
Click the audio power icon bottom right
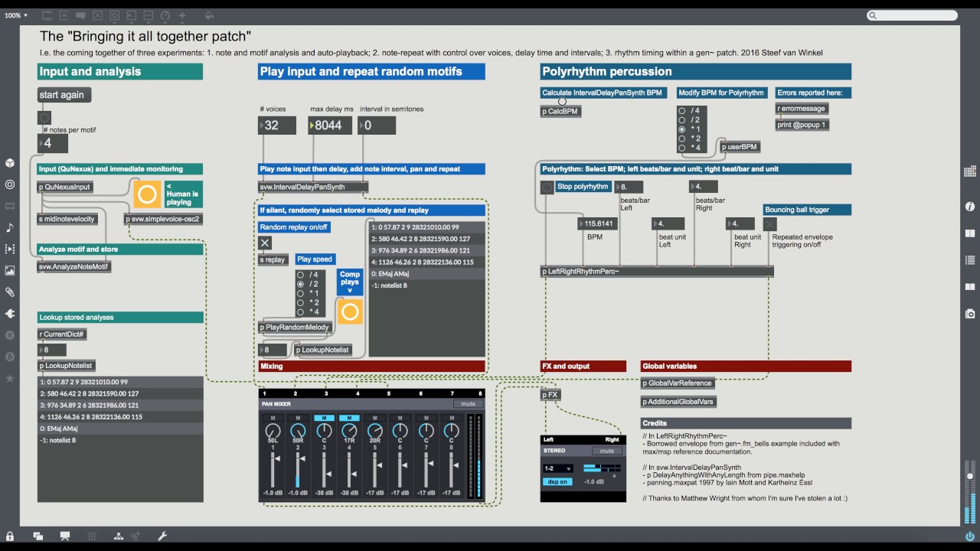point(970,536)
